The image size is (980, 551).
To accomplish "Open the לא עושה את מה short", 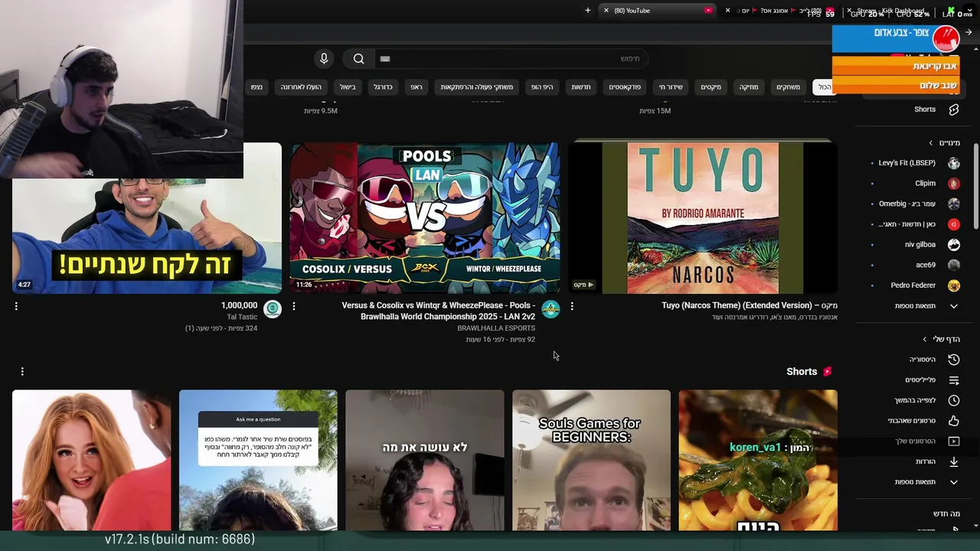I will click(425, 460).
